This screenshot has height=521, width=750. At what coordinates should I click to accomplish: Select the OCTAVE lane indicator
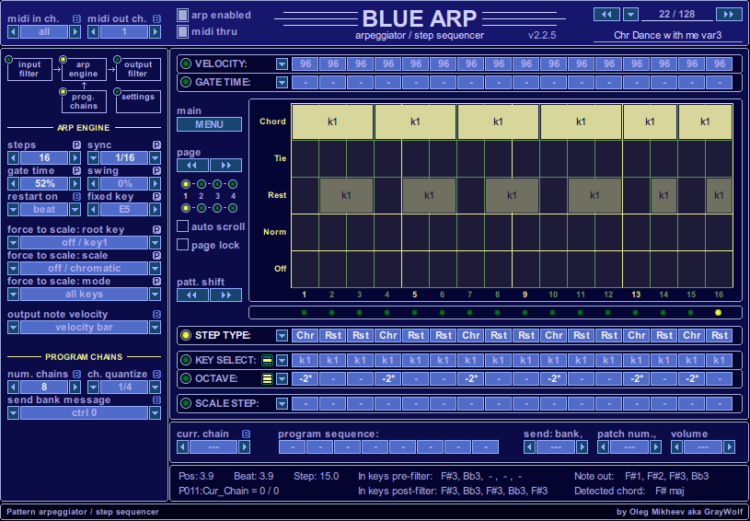click(186, 379)
